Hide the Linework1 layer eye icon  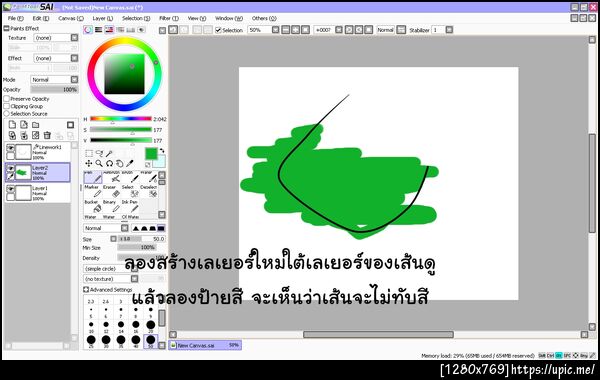[x=10, y=148]
